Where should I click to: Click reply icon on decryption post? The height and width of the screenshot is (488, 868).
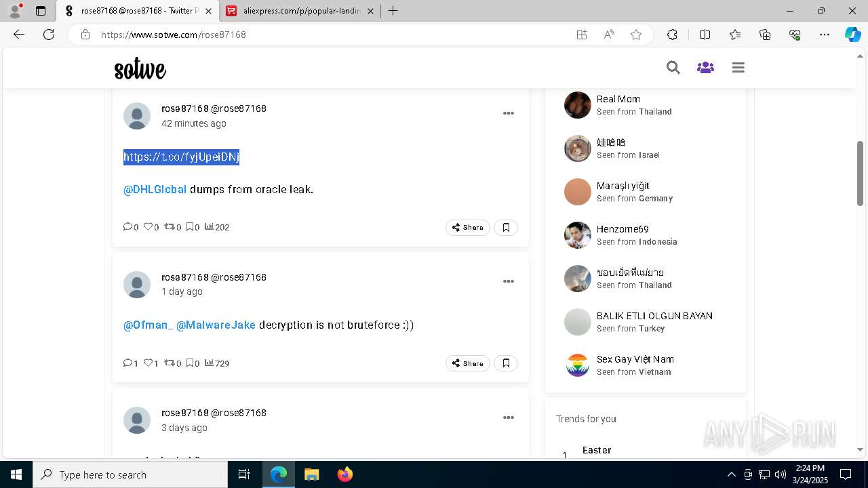tap(127, 363)
